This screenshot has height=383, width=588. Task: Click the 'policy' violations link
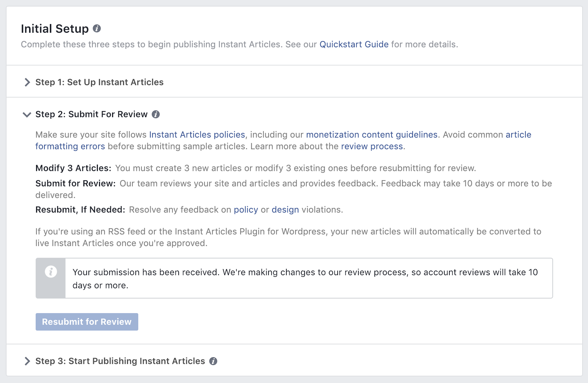[246, 210]
